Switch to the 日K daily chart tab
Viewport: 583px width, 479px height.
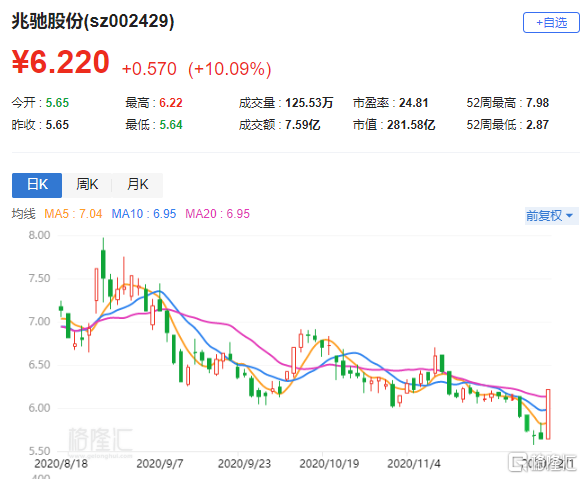[x=37, y=185]
